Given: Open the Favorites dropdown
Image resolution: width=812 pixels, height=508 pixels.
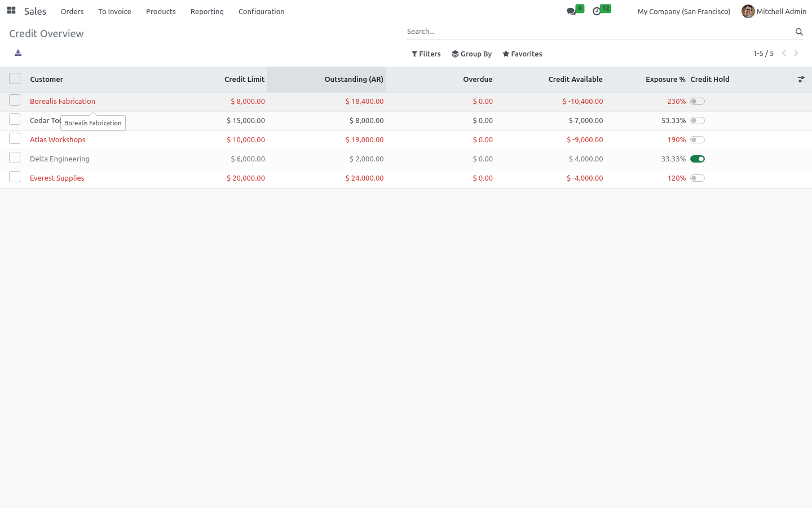Looking at the screenshot, I should pos(522,54).
